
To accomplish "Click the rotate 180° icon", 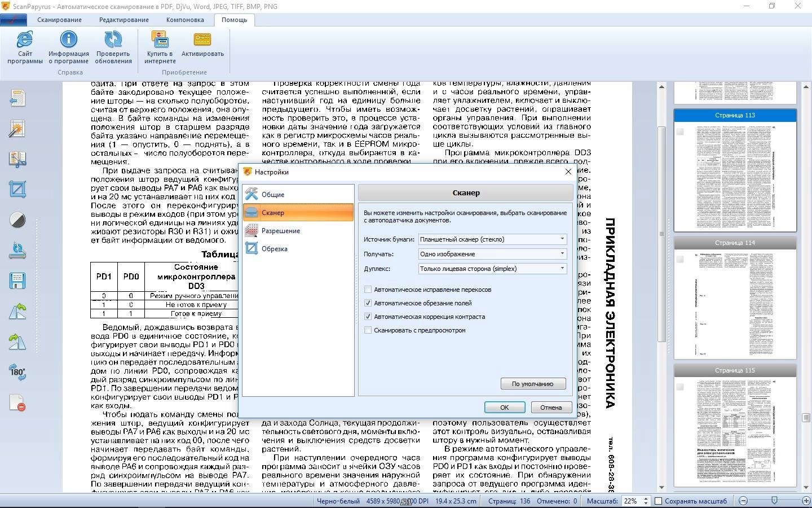I will tap(17, 371).
